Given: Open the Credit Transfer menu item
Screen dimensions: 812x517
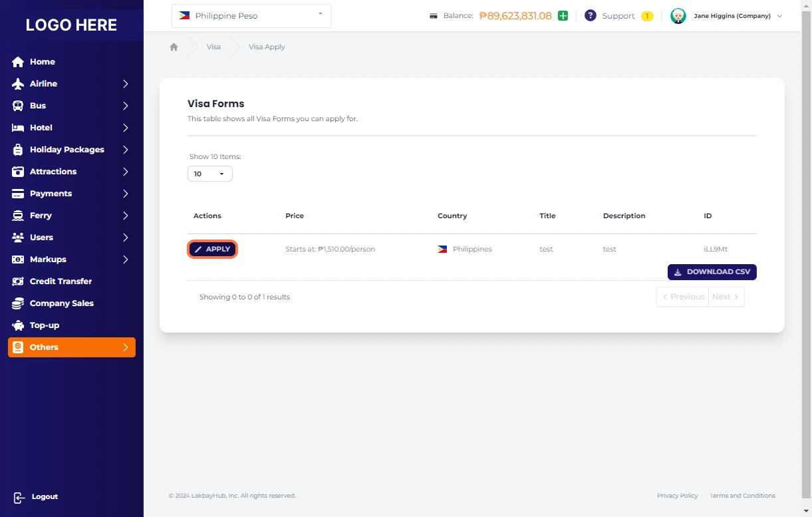Looking at the screenshot, I should [x=61, y=281].
